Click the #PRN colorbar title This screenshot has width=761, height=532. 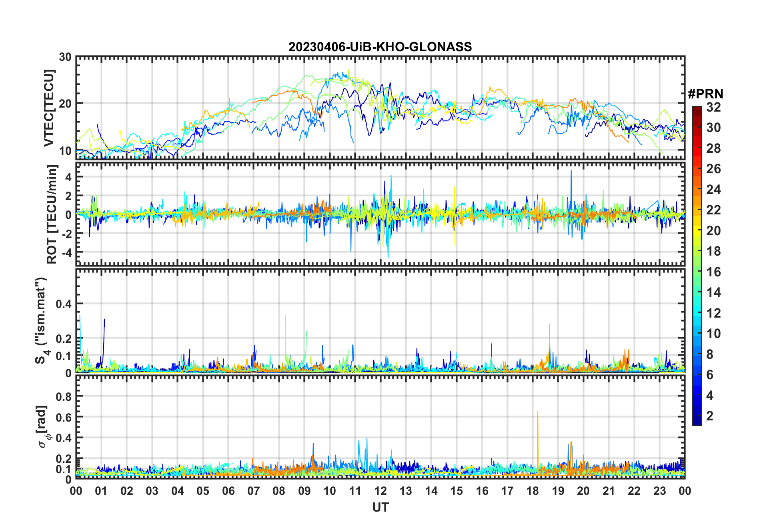coord(705,94)
